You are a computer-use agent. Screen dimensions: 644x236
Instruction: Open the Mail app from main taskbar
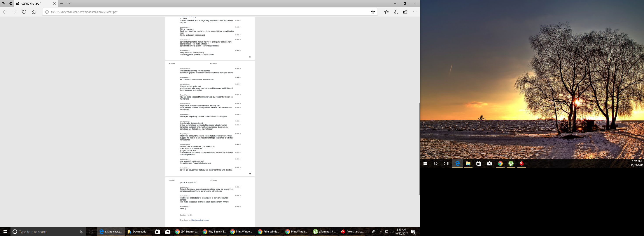tap(168, 231)
